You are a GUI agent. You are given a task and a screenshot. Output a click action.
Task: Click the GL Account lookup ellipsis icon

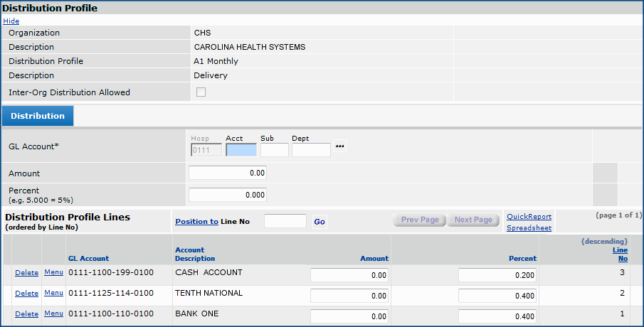(x=340, y=147)
